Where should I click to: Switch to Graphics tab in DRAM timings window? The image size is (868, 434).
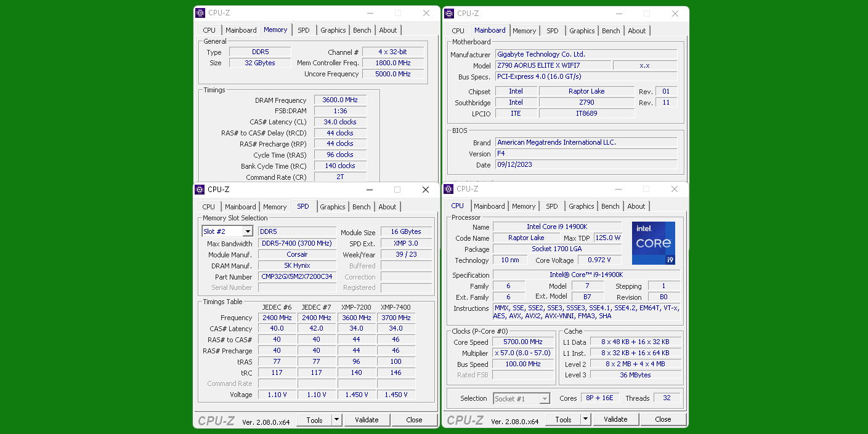(333, 30)
